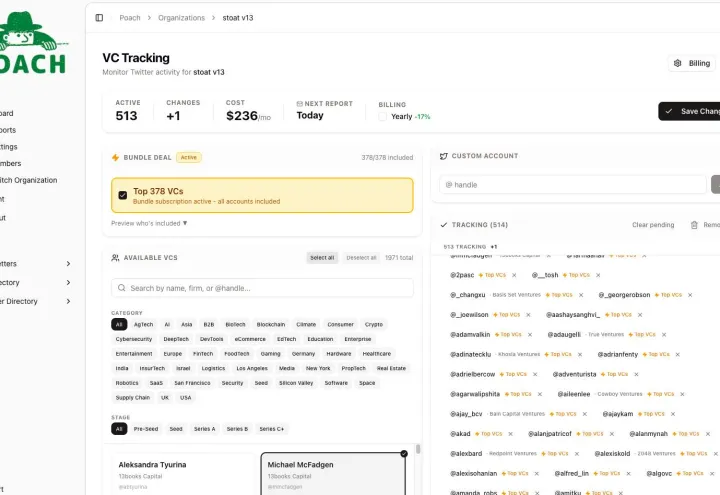
Task: Select the Blockchain category chip
Action: point(270,324)
